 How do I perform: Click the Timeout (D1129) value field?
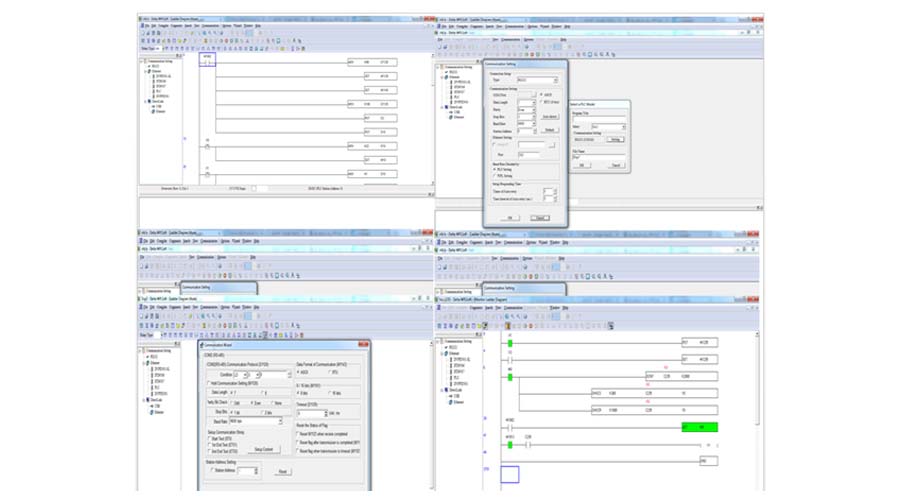(311, 413)
